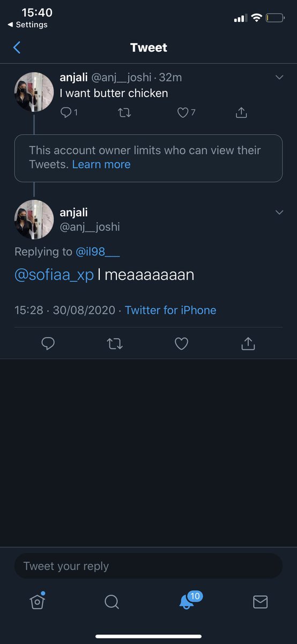Open options chevron on second tweet
The height and width of the screenshot is (644, 297).
tap(279, 213)
